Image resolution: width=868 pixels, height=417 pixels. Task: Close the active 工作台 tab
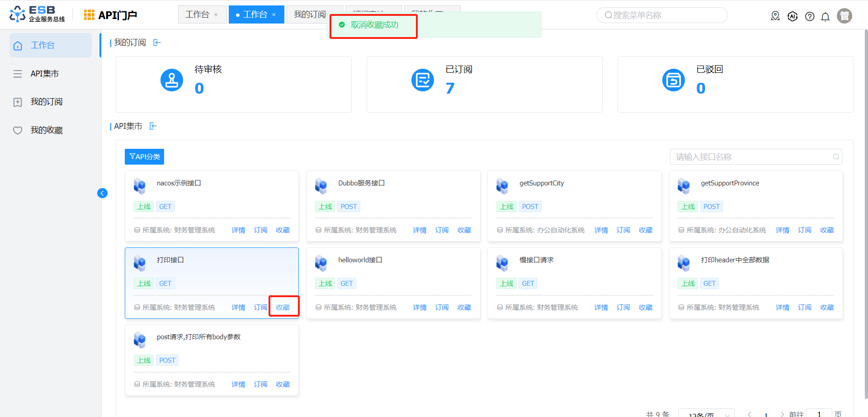click(x=274, y=14)
